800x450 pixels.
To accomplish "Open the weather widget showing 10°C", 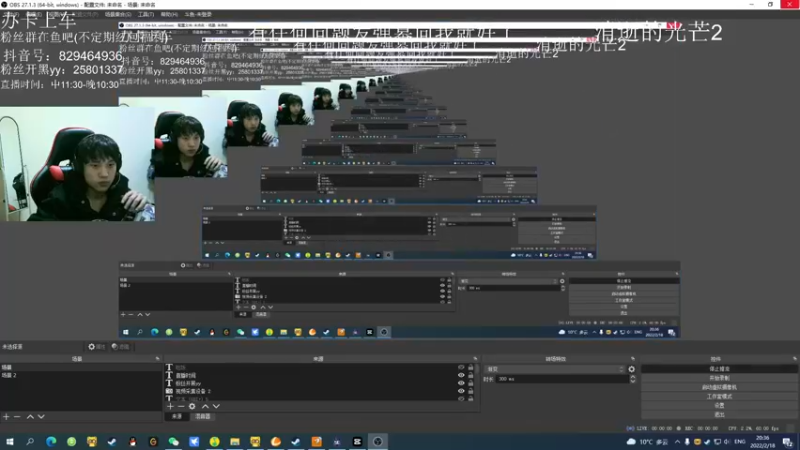I will [649, 442].
